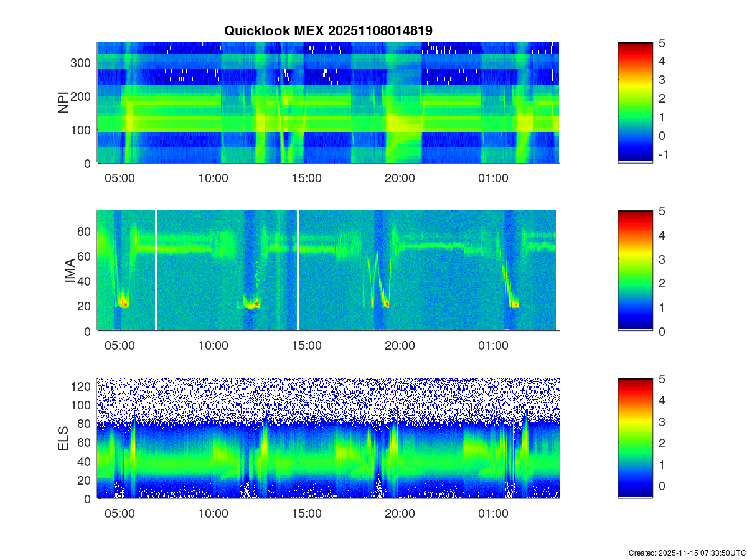
Task: Select the ELS y-axis label
Action: point(63,438)
